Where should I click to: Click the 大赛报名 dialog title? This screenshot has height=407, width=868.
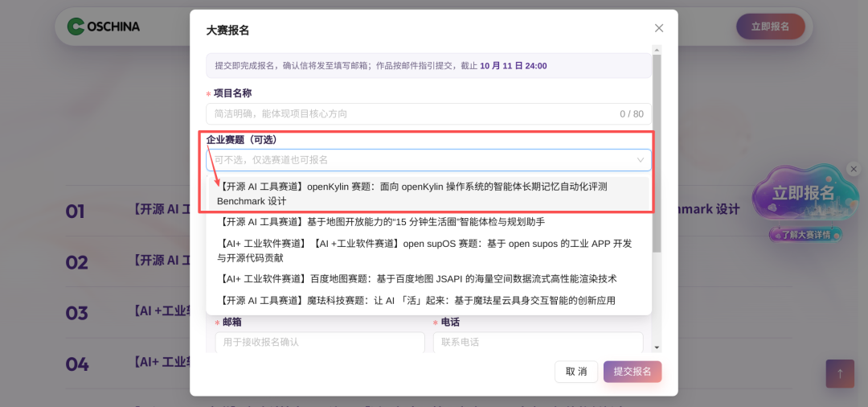[227, 31]
